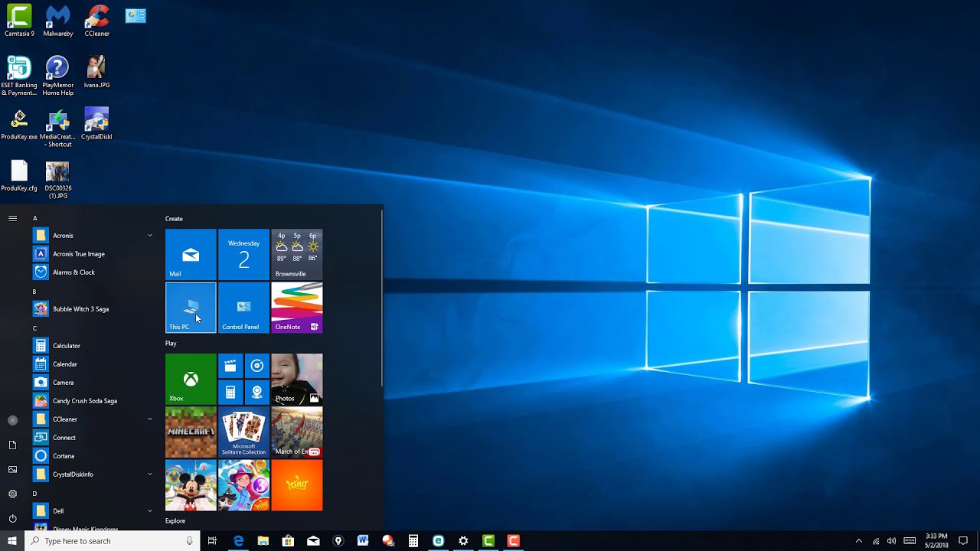
Task: Open the volume icon in system tray
Action: click(x=892, y=541)
